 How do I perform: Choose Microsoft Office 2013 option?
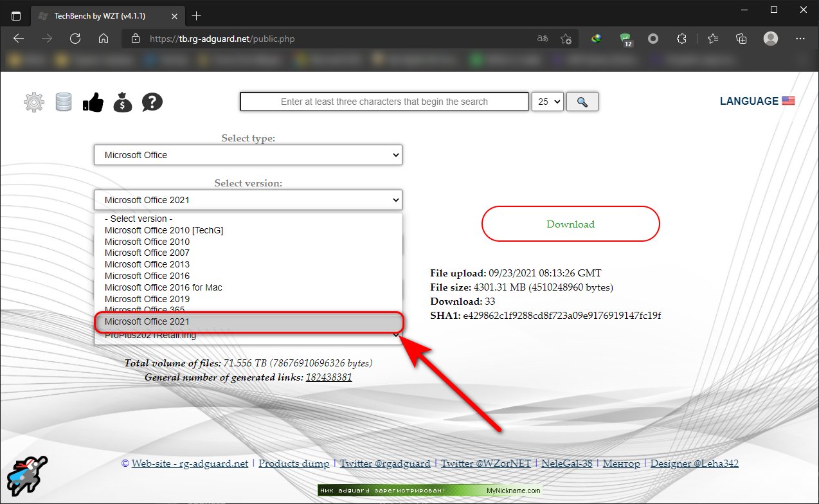[x=147, y=264]
